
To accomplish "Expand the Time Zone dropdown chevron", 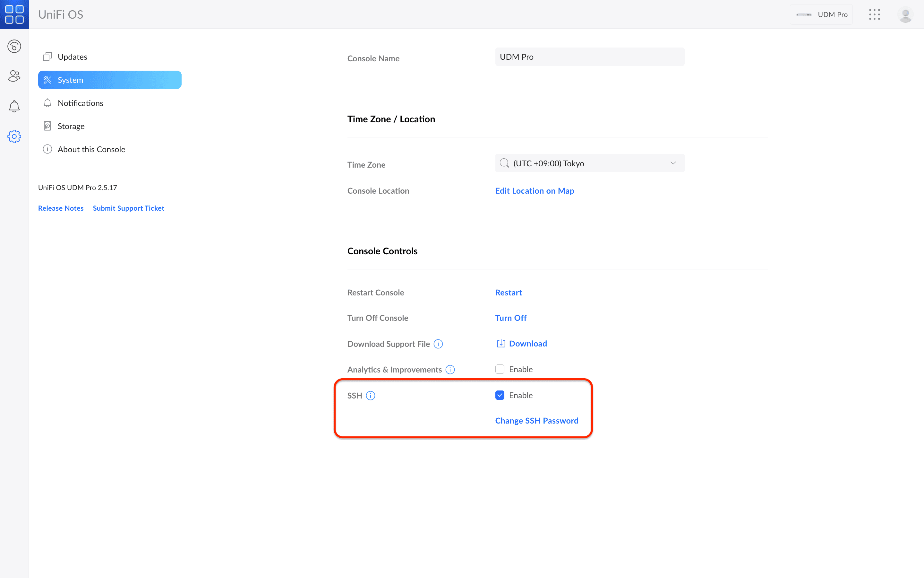I will point(673,163).
